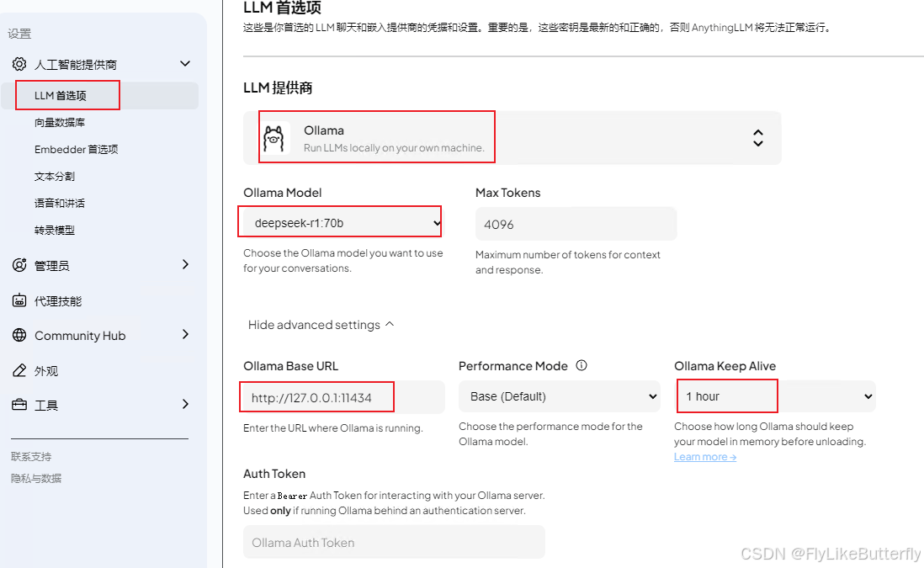924x568 pixels.
Task: Click the Ollama llama logo icon
Action: (x=274, y=138)
